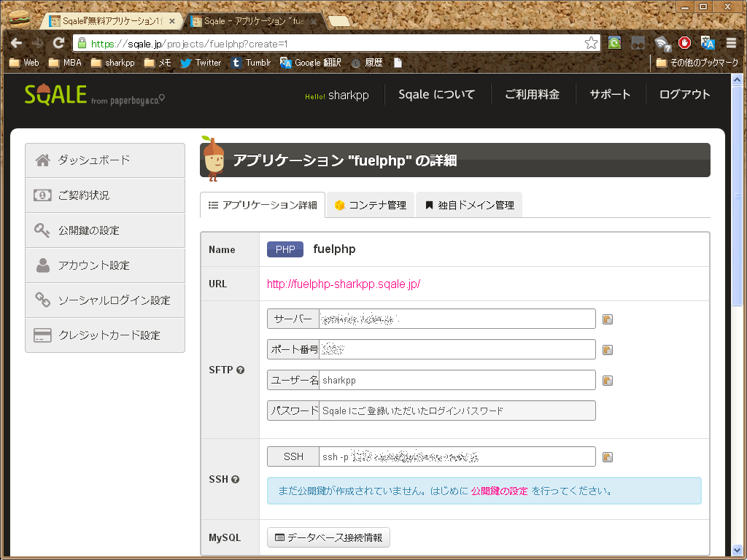
Task: Open アカウント設定 in the sidebar
Action: (x=105, y=265)
